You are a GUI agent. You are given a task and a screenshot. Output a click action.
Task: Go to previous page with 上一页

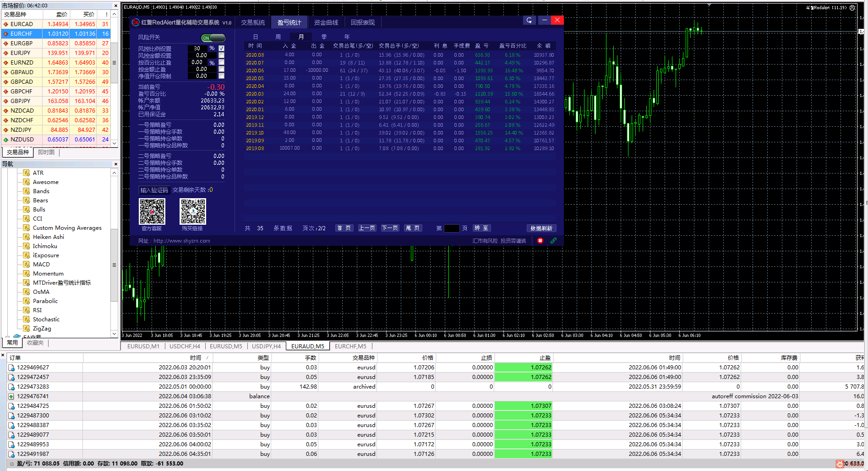coord(367,228)
